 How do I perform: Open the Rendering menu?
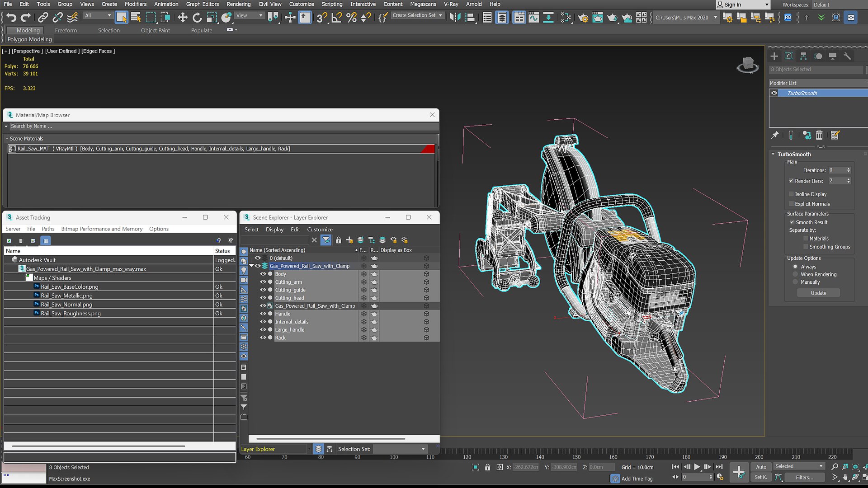pyautogui.click(x=238, y=4)
